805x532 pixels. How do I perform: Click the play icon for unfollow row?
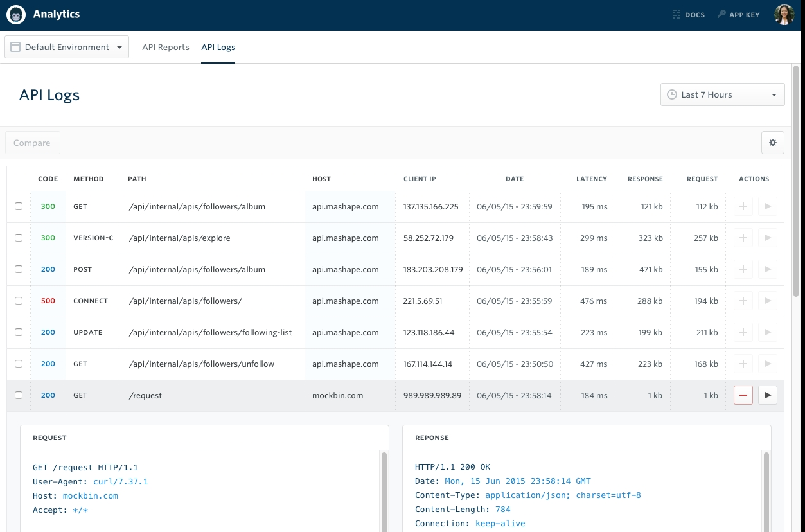point(767,364)
